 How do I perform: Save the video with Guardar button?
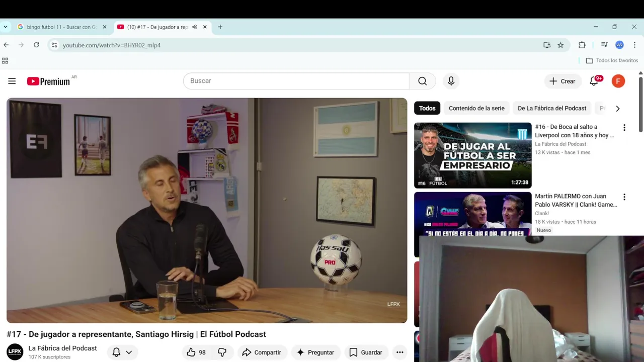point(366,352)
